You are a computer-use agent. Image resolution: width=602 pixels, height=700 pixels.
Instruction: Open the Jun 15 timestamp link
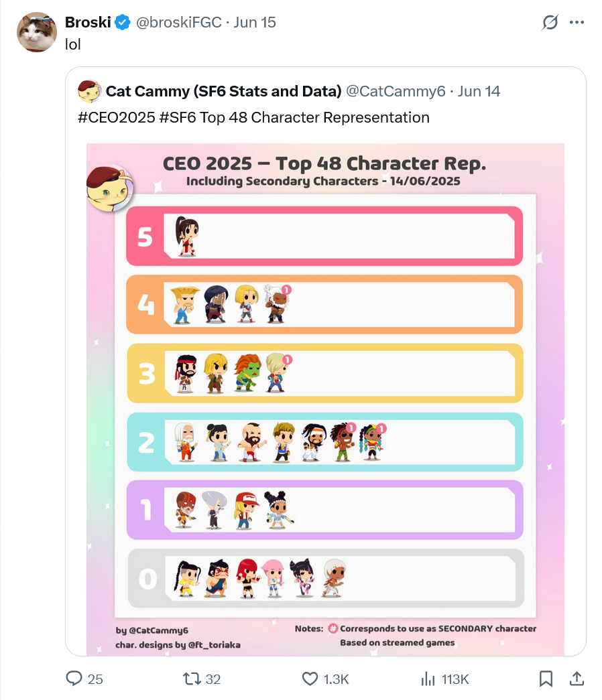coord(255,22)
